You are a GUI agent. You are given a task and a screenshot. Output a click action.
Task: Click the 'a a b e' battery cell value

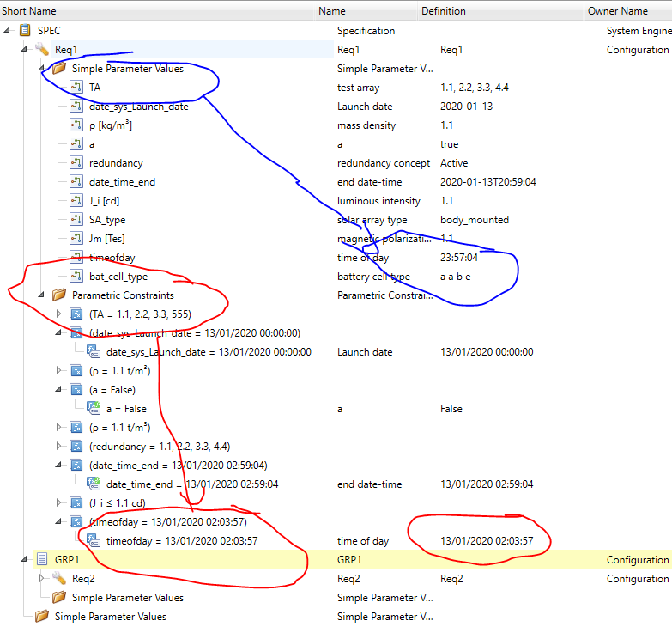click(455, 277)
